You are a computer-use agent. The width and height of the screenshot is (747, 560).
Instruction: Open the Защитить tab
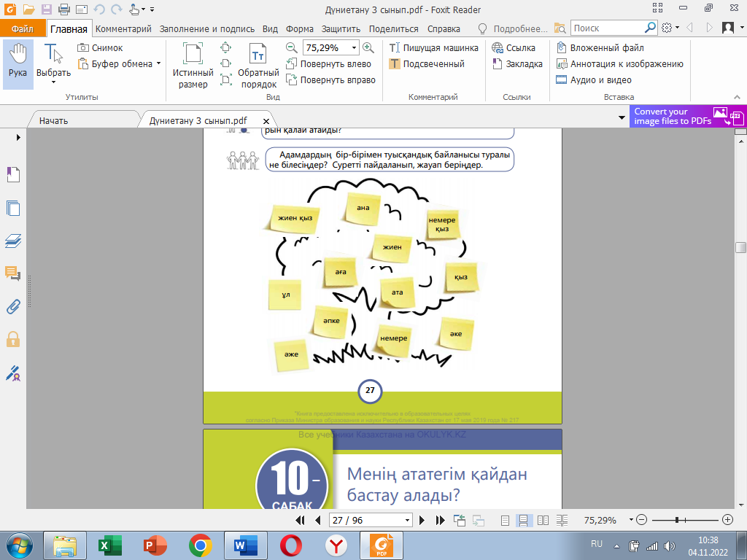pos(341,28)
